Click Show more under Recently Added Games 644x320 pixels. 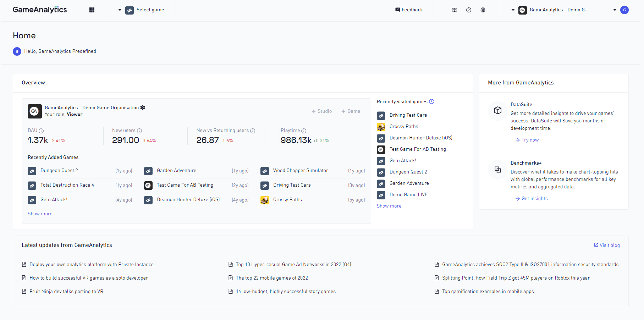[40, 214]
